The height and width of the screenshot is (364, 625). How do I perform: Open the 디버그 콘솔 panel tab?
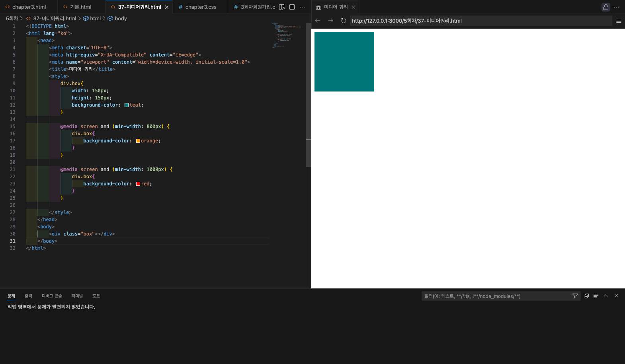pos(52,296)
